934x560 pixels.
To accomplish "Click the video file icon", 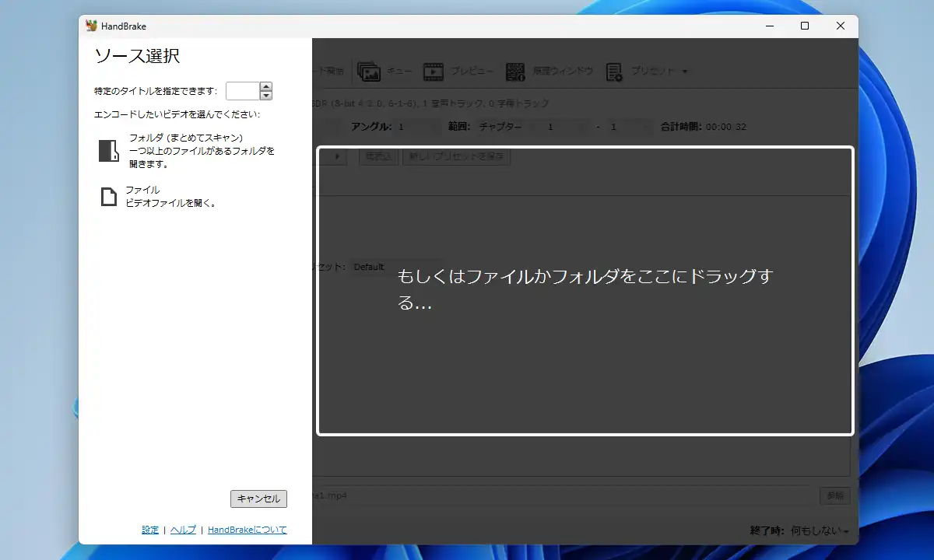I will tap(108, 197).
